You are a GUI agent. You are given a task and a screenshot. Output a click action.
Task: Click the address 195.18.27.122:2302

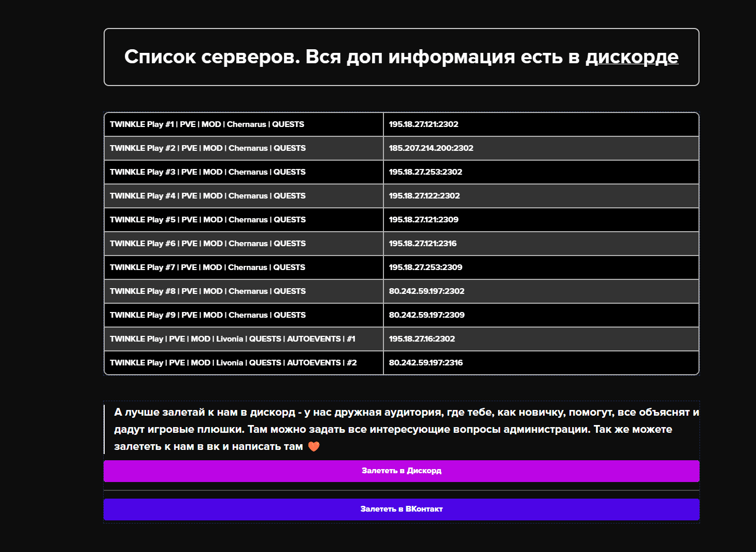pos(424,196)
